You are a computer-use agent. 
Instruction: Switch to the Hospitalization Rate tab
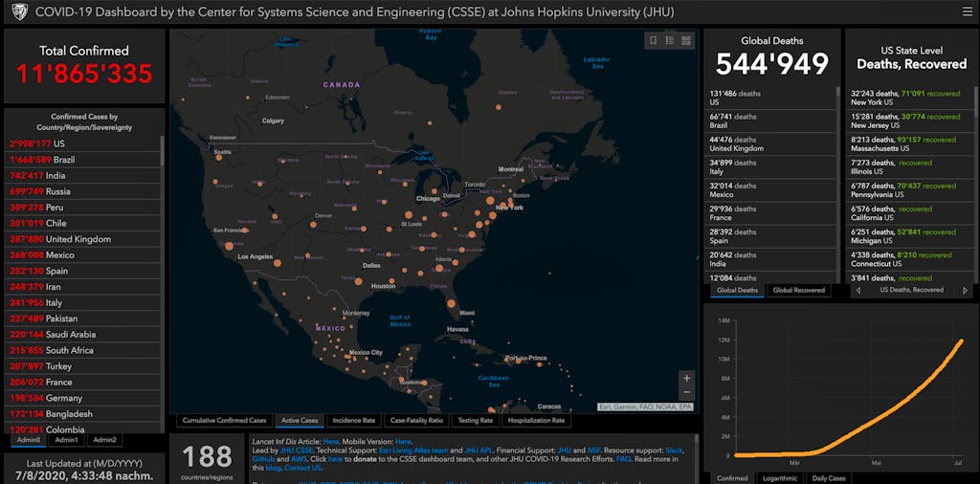coord(536,420)
